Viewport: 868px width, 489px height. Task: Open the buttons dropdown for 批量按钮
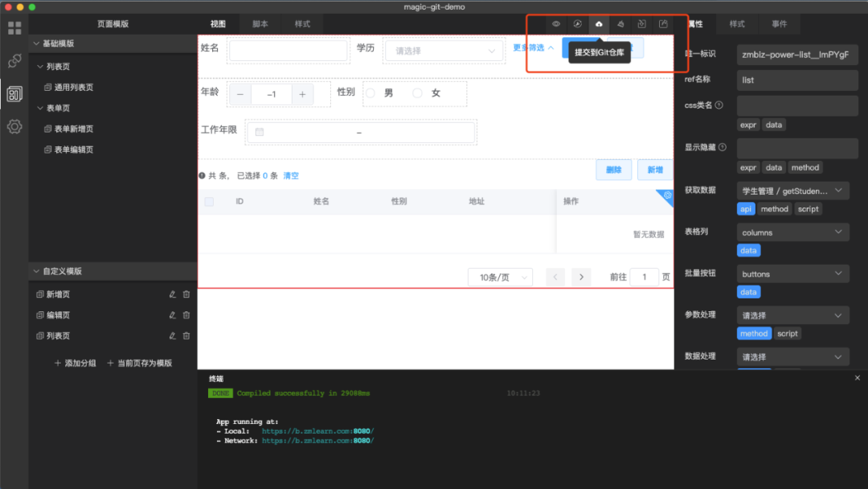tap(792, 273)
